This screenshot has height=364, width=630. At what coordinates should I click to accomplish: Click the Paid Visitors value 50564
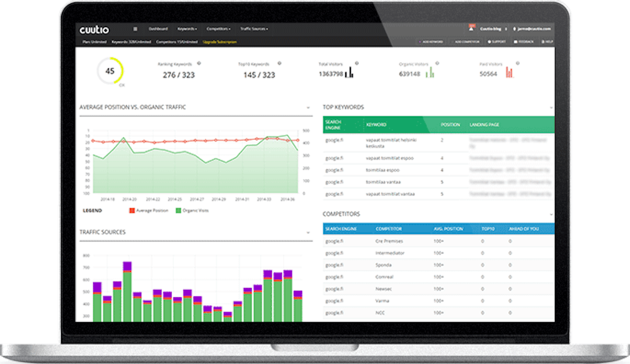point(488,74)
